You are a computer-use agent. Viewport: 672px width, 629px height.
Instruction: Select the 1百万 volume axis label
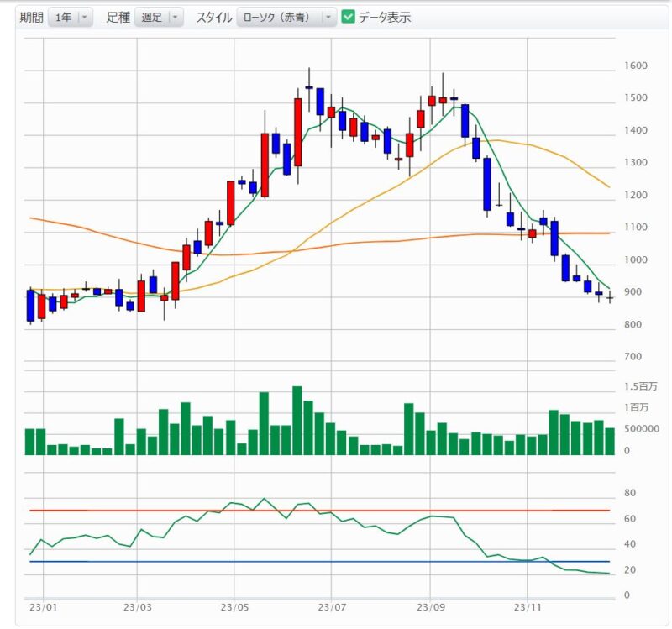(637, 407)
